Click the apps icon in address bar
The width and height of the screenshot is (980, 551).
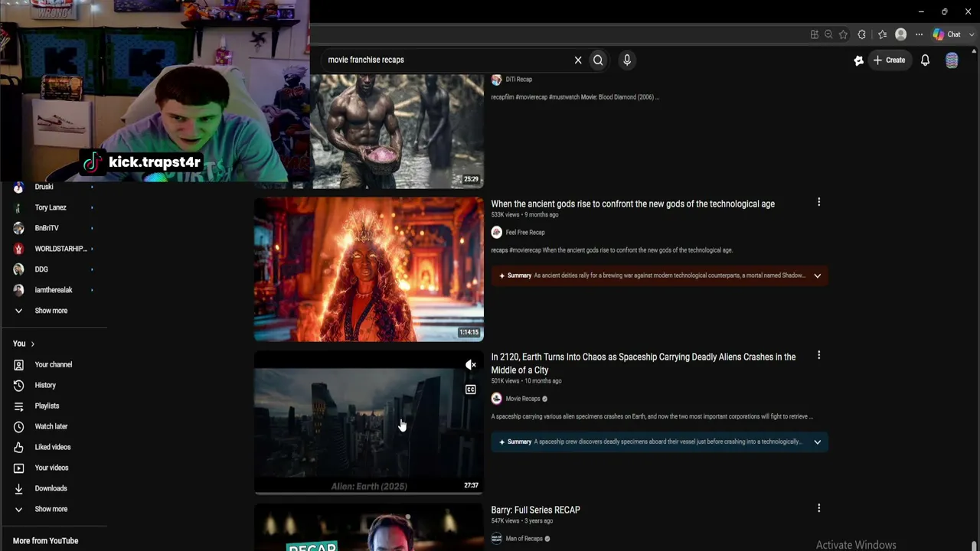[814, 34]
